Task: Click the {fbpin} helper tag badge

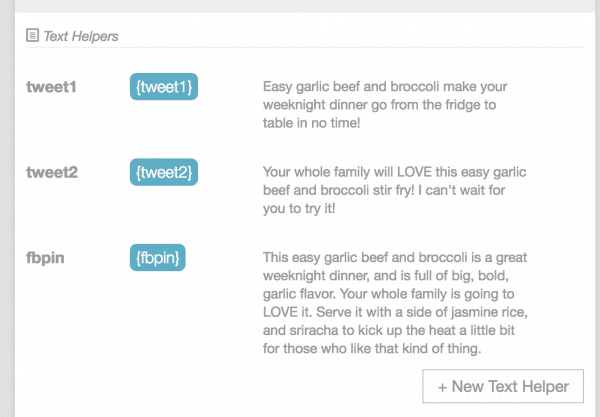Action: tap(158, 257)
